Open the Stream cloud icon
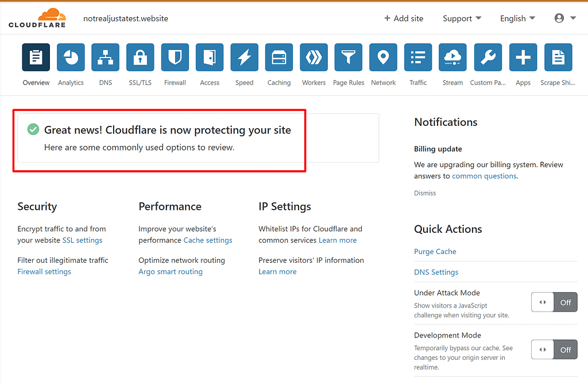This screenshot has height=384, width=588. click(x=452, y=57)
